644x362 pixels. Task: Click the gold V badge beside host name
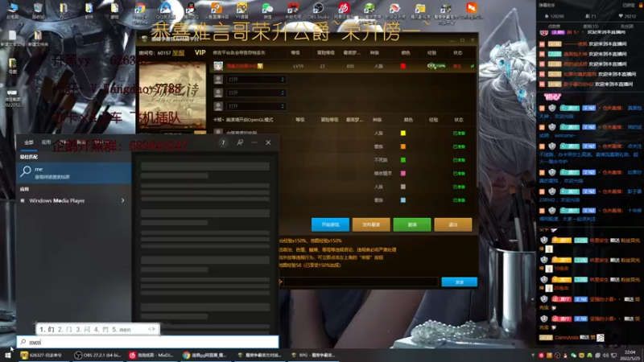pyautogui.click(x=260, y=66)
